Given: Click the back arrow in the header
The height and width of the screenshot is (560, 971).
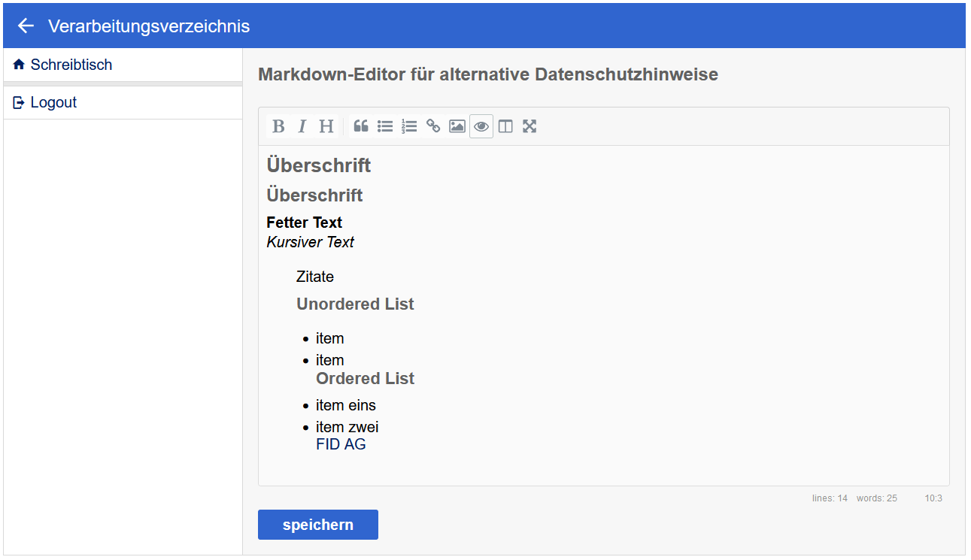Looking at the screenshot, I should (x=26, y=26).
